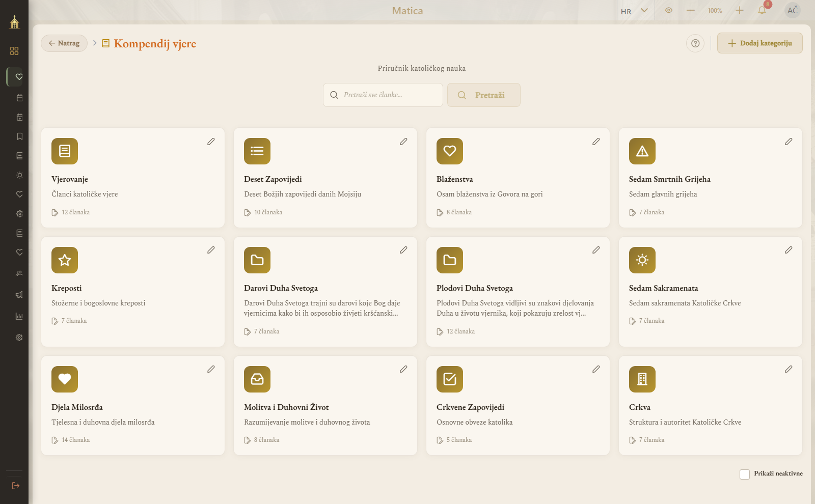The width and height of the screenshot is (815, 504).
Task: Open the dashboard grid icon in sidebar
Action: [14, 51]
